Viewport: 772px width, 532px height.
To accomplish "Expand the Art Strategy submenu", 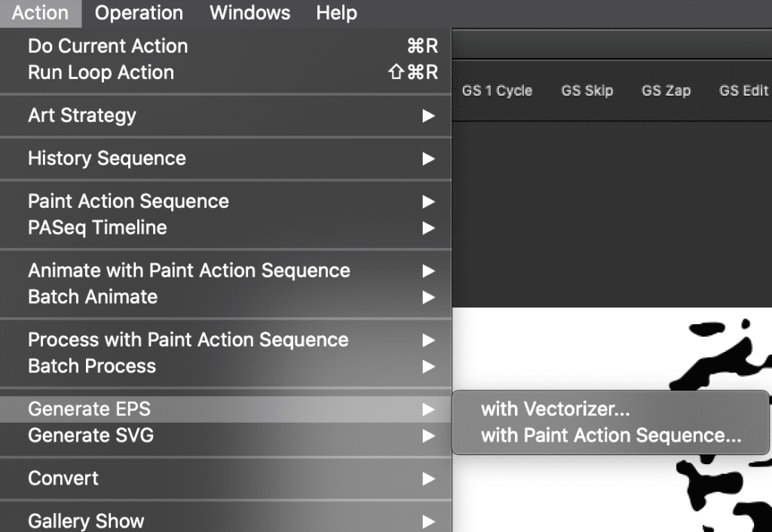I will point(81,115).
